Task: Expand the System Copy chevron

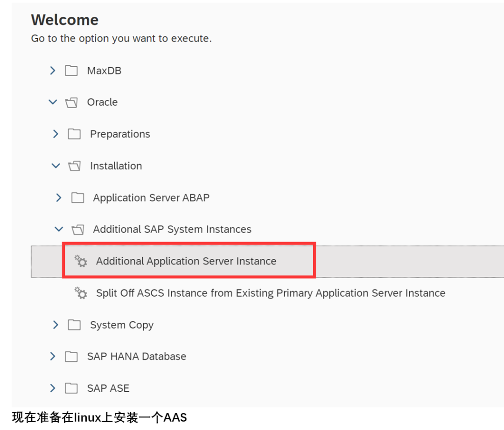Action: tap(56, 325)
